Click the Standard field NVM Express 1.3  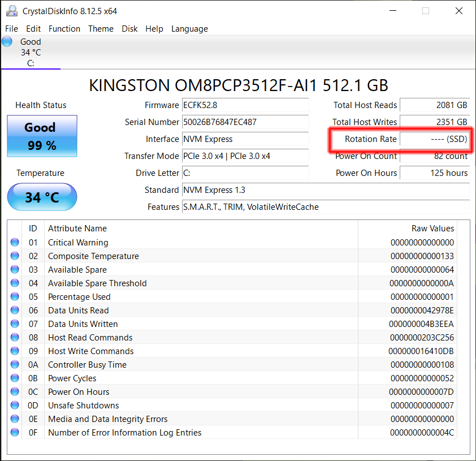tap(326, 190)
